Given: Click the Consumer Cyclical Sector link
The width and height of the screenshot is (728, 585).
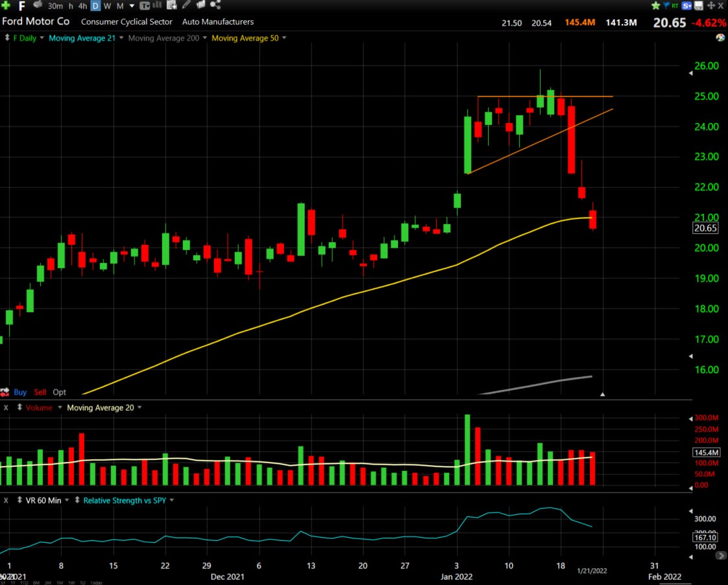Looking at the screenshot, I should pyautogui.click(x=126, y=22).
